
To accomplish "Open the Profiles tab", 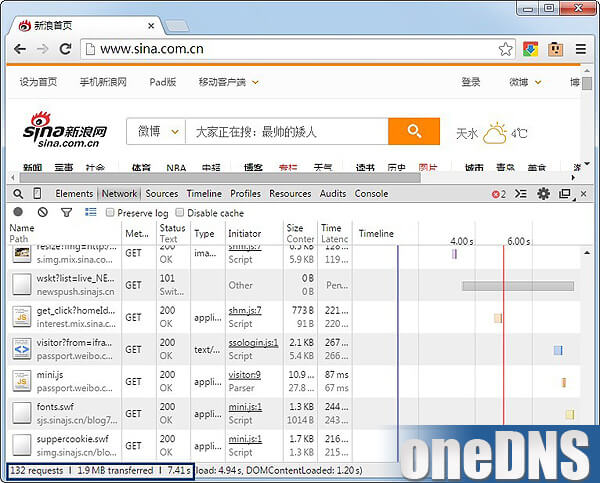I will 245,194.
